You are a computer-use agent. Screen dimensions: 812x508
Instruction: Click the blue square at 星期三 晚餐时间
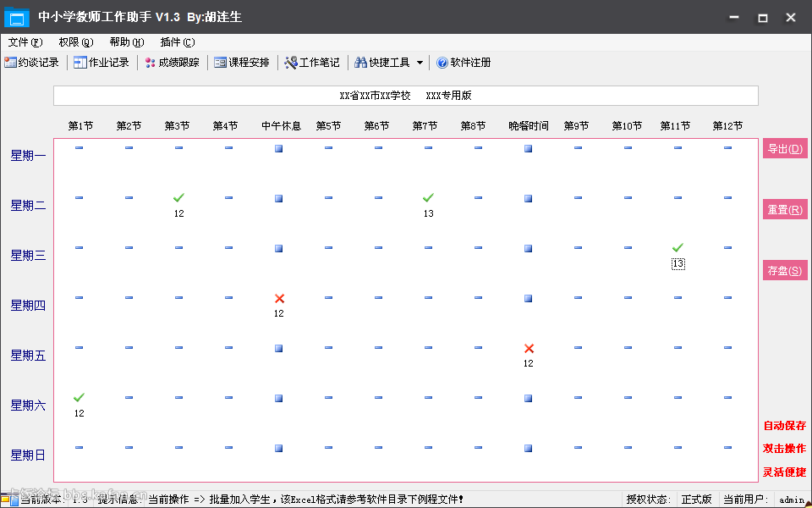coord(528,248)
